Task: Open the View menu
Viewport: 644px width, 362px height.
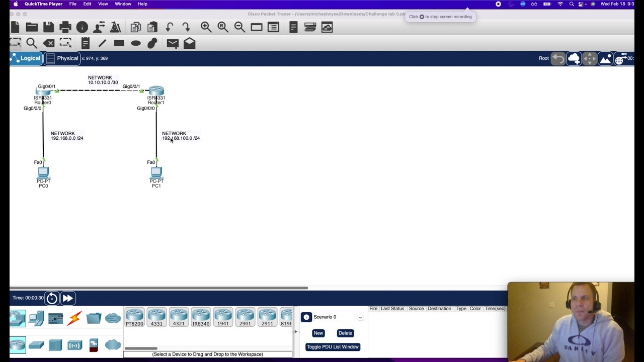Action: (x=103, y=4)
